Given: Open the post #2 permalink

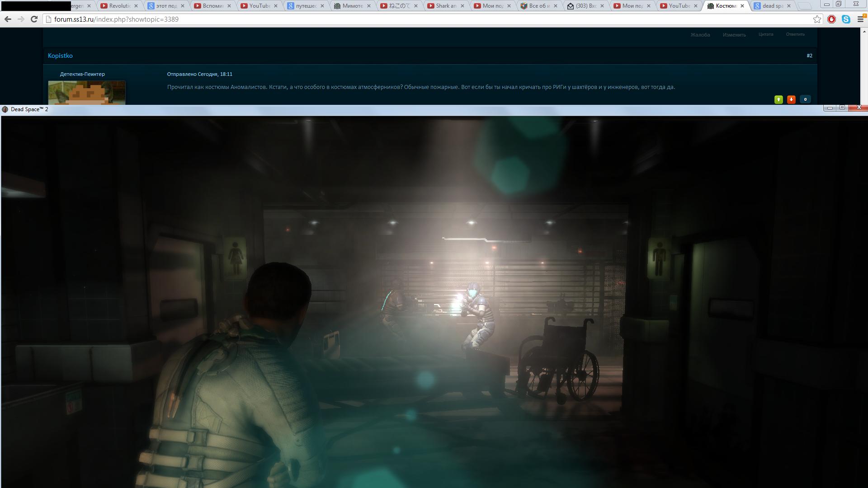Looking at the screenshot, I should [809, 56].
